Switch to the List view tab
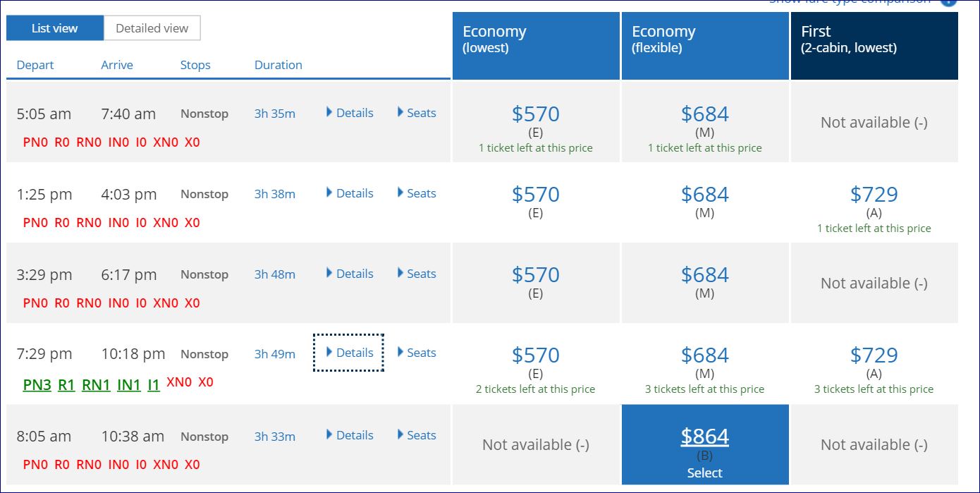Screen dimensions: 980x493 coord(55,29)
